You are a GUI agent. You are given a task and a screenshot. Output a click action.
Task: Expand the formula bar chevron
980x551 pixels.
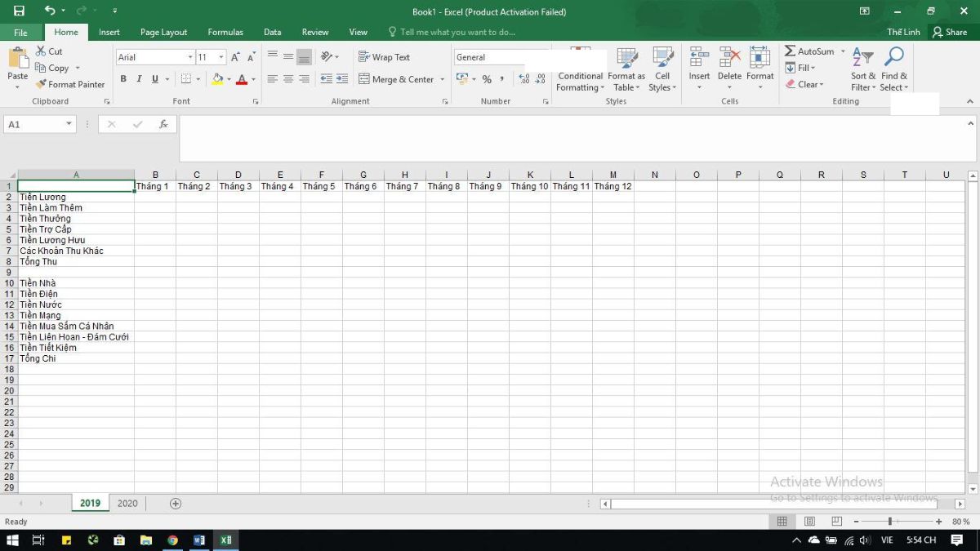(970, 123)
